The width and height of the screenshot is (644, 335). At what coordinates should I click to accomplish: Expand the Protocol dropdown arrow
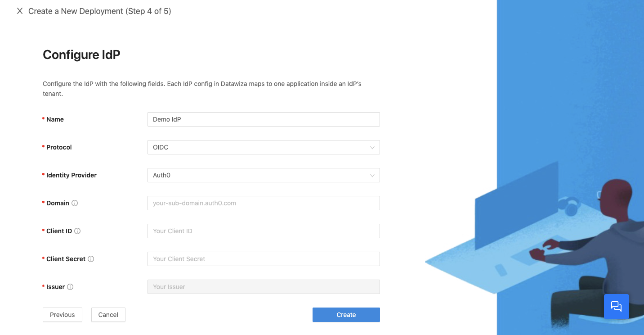coord(372,147)
